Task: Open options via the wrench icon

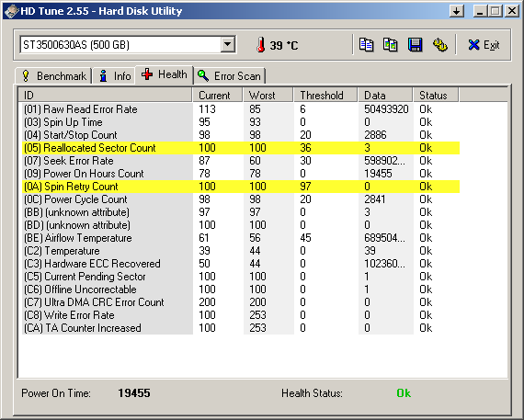Action: pos(439,45)
